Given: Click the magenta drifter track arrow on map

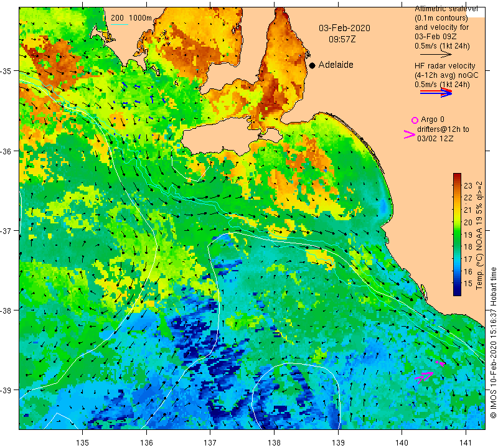Looking at the screenshot, I should tap(425, 377).
